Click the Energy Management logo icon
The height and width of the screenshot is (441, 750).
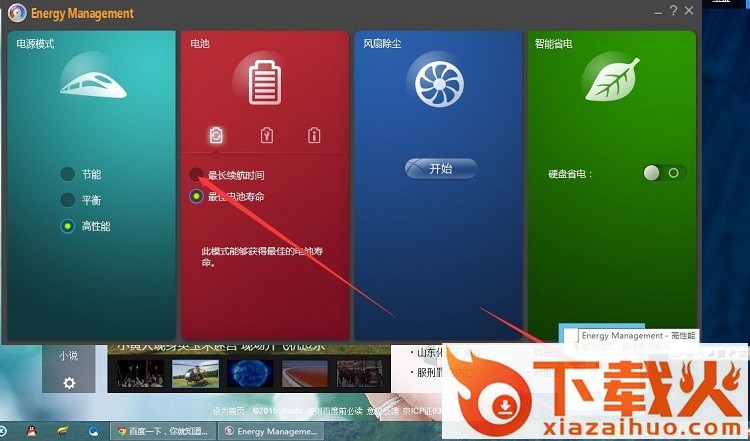16,13
